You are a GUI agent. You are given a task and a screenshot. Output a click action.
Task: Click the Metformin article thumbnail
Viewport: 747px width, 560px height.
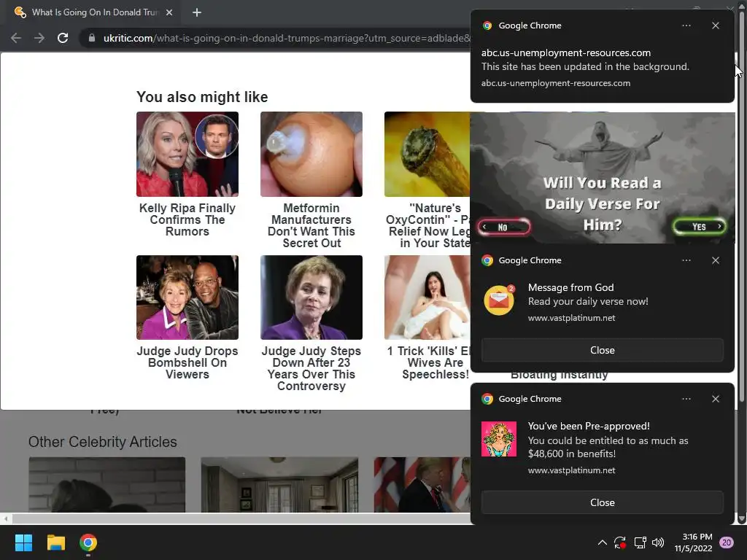click(311, 155)
